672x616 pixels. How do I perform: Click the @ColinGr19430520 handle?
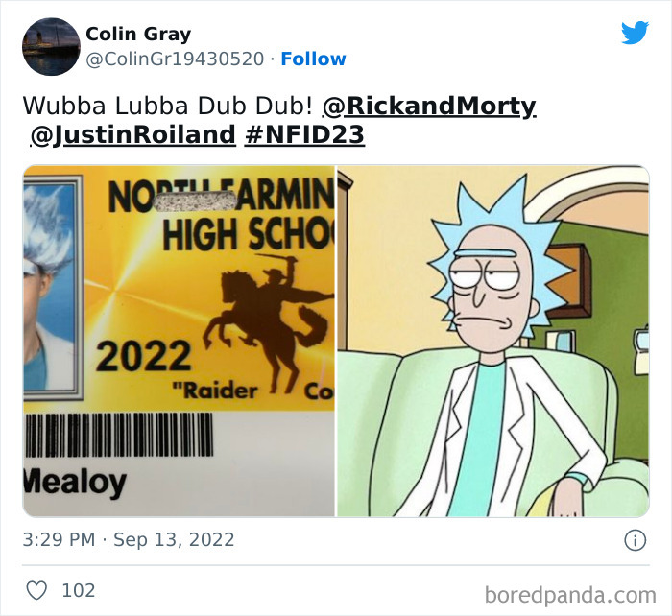coord(175,59)
